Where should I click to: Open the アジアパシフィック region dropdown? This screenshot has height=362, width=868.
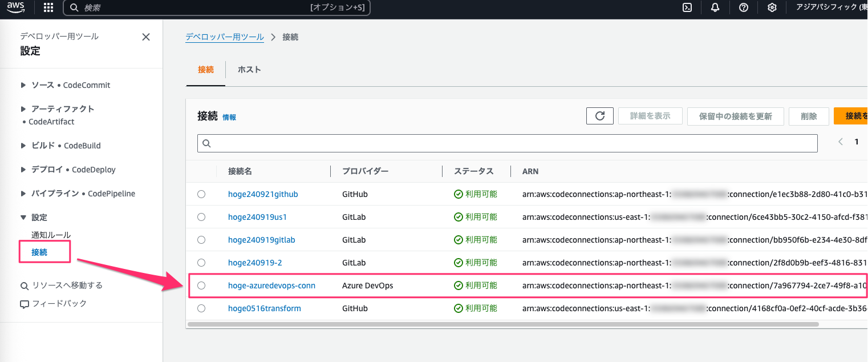pyautogui.click(x=831, y=7)
